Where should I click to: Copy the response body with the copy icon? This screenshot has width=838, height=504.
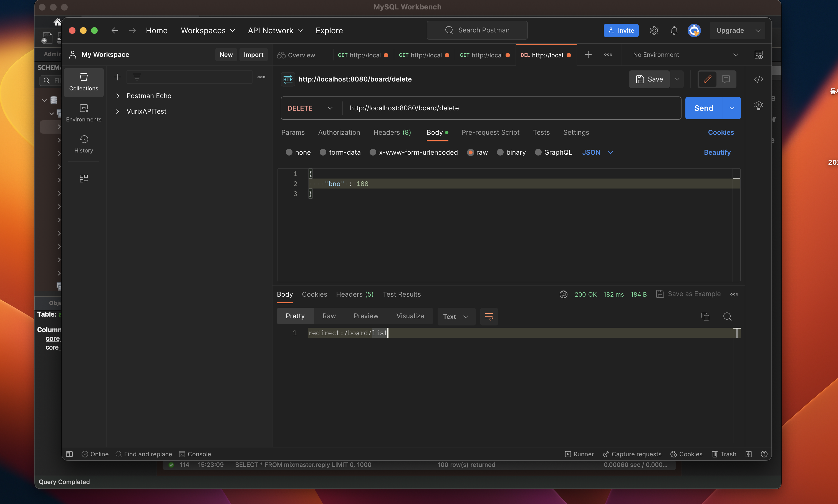tap(705, 317)
